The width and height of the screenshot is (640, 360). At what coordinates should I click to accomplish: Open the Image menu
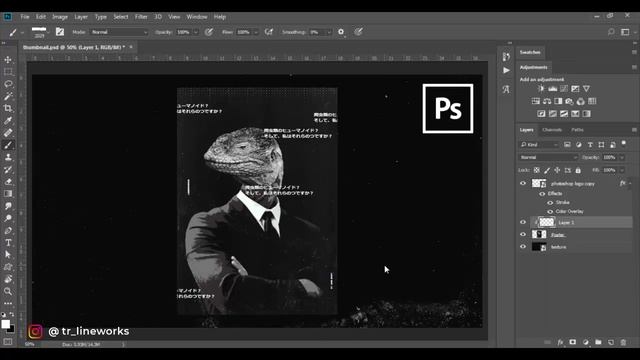60,17
